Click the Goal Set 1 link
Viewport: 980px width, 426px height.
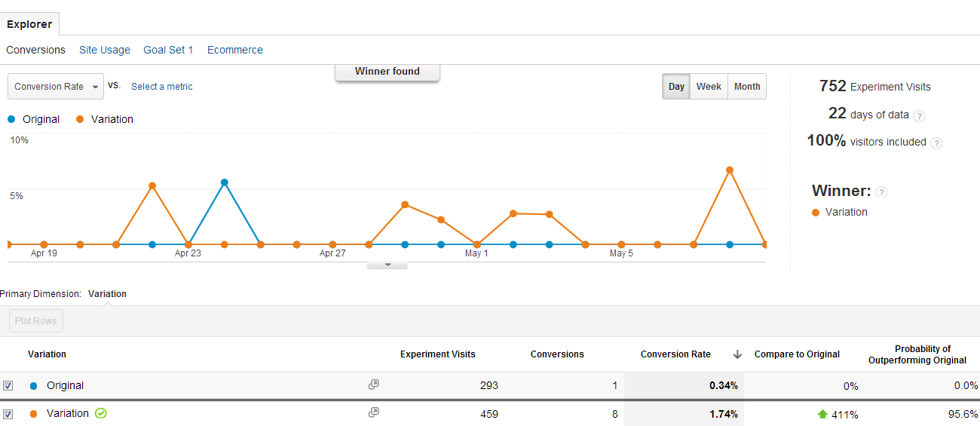[x=168, y=50]
